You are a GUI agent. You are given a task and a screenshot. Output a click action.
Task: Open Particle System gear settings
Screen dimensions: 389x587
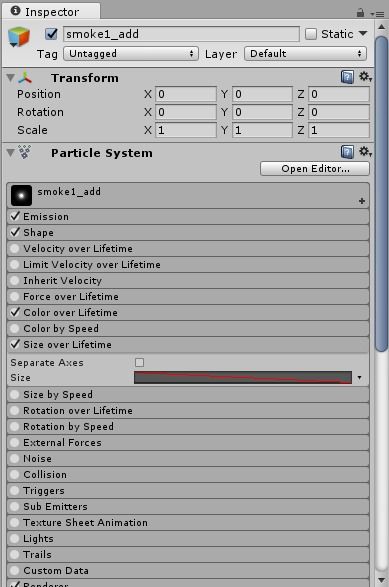pos(365,152)
